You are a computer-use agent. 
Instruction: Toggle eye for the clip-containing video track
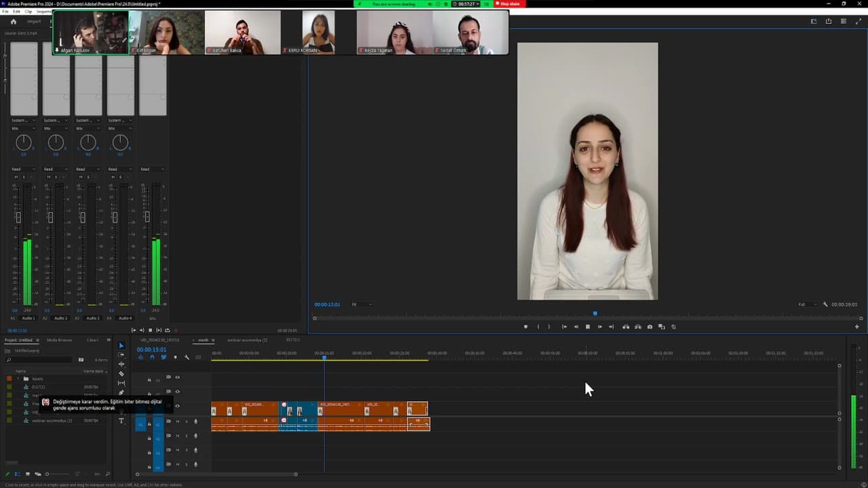(x=178, y=406)
